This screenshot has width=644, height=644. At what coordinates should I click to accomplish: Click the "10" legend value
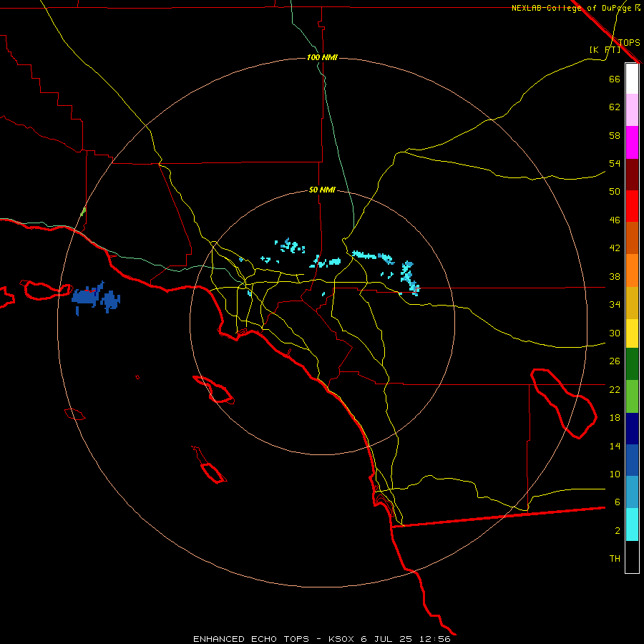point(615,474)
